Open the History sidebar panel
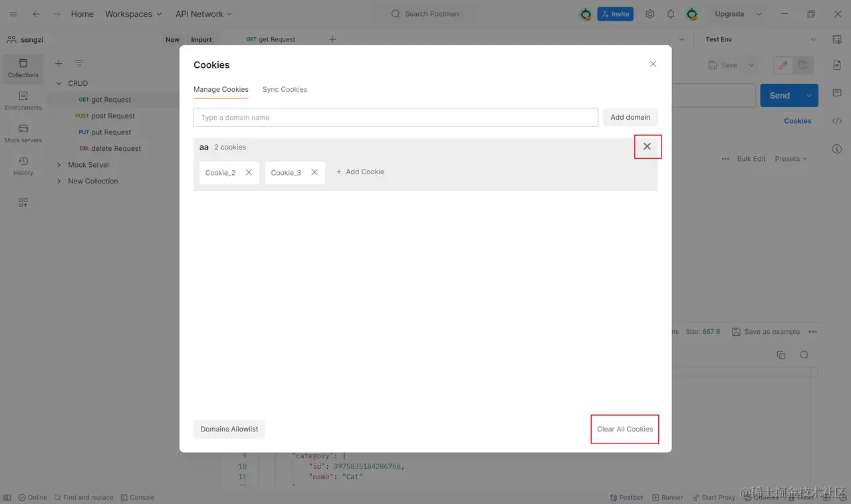This screenshot has width=851, height=504. coord(23,166)
